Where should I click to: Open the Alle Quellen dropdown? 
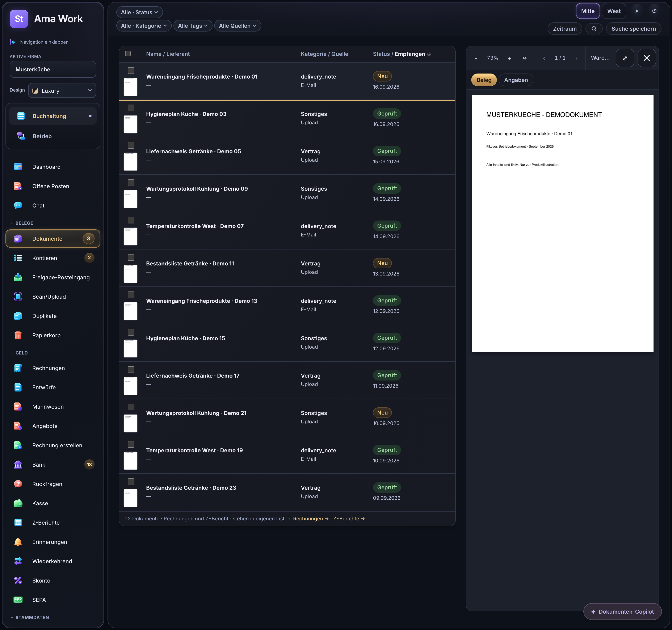pos(237,26)
